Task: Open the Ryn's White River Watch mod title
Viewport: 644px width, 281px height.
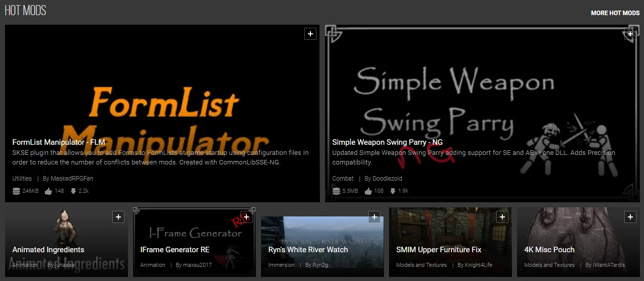Action: coord(308,250)
